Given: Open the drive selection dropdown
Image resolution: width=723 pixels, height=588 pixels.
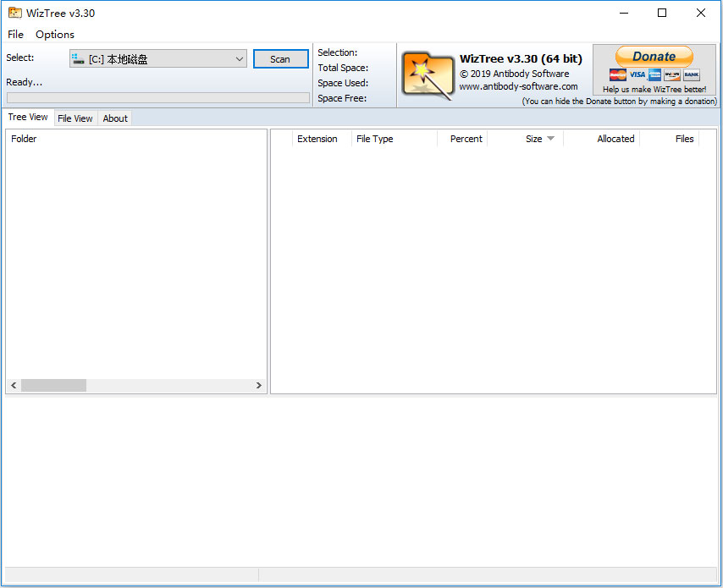Looking at the screenshot, I should 158,59.
